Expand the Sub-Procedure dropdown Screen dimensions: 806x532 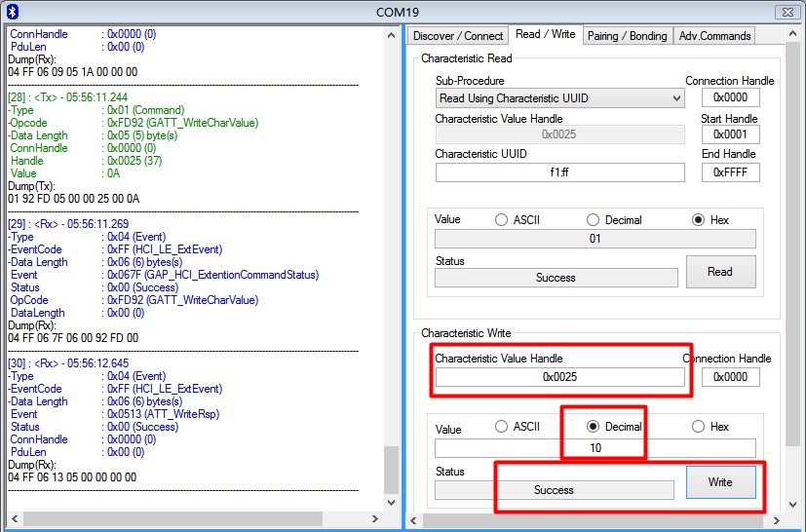click(x=677, y=98)
